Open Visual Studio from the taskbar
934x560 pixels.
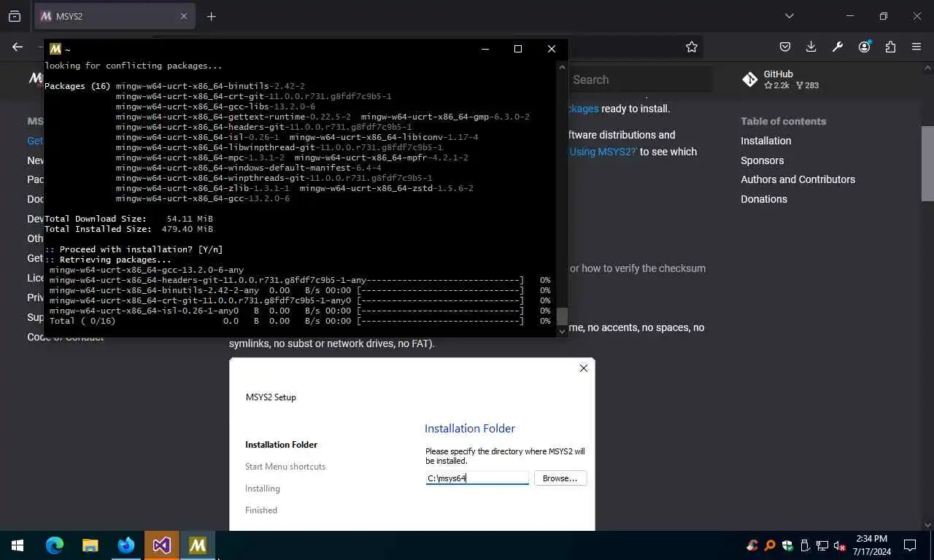(x=161, y=545)
